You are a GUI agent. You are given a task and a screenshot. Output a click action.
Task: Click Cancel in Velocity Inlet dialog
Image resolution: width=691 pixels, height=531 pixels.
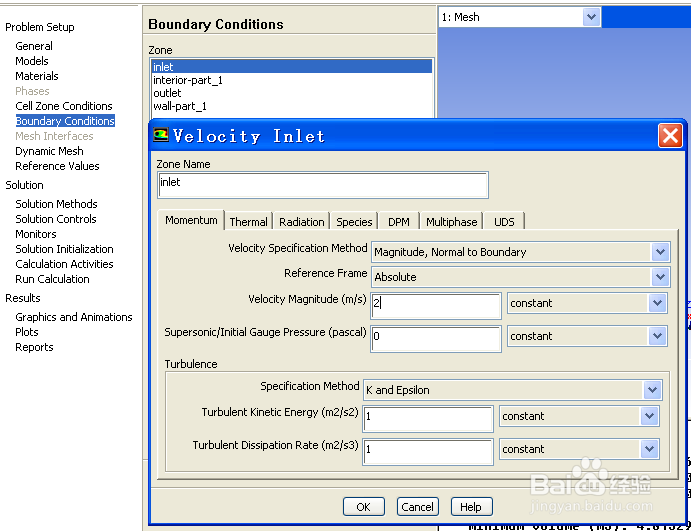click(x=417, y=507)
